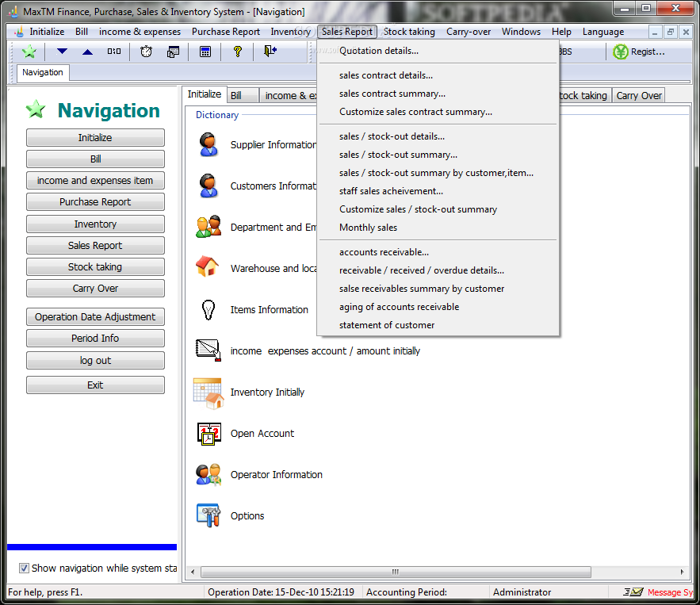Open the Items Information light bulb icon
The image size is (700, 605).
click(208, 309)
